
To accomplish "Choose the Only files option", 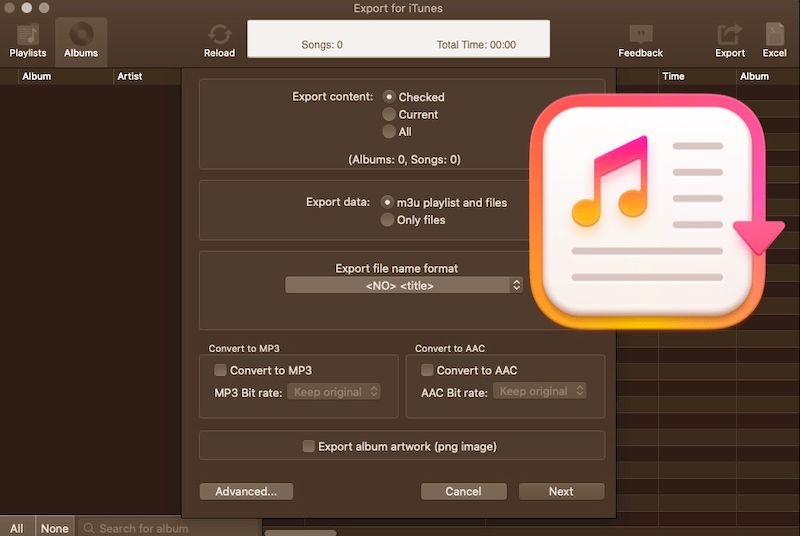I will tap(387, 220).
